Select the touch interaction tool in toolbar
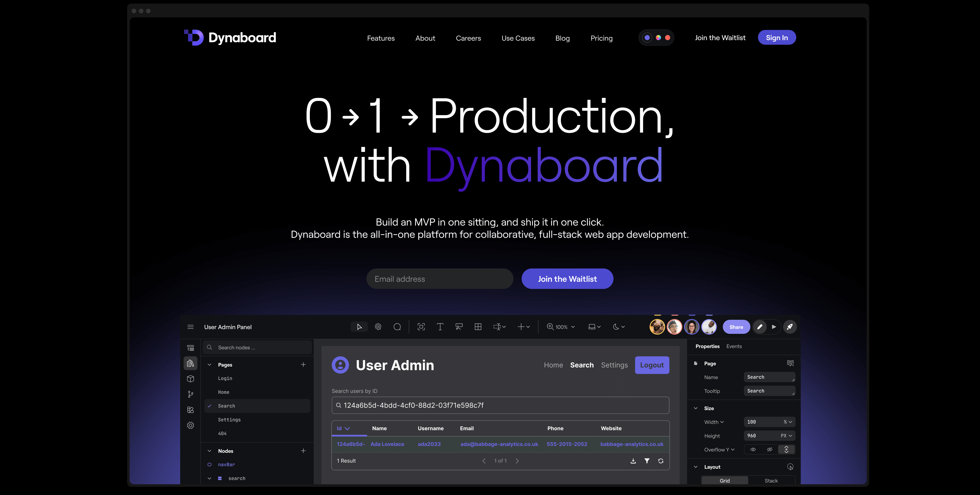980x495 pixels. [x=378, y=327]
